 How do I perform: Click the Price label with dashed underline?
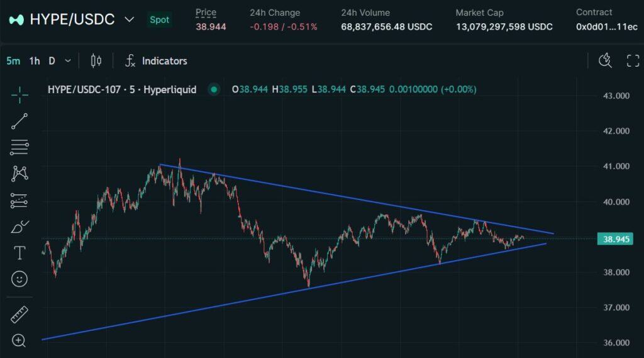point(206,13)
